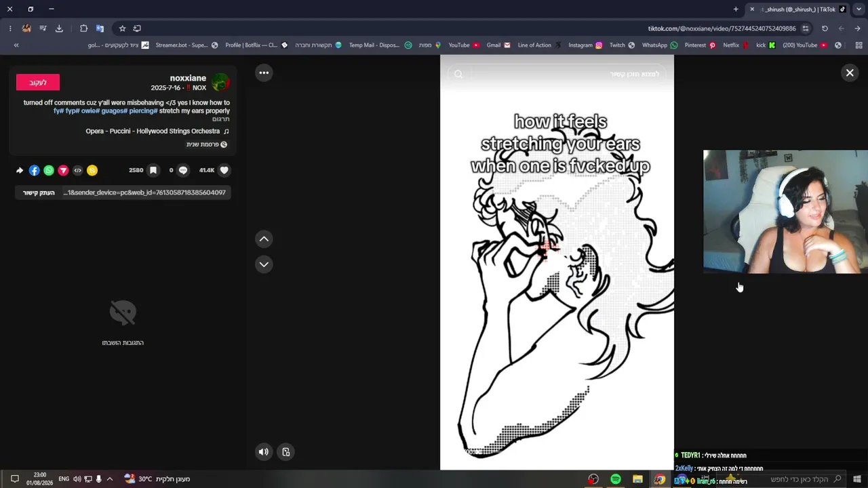Like the video with the heart icon
The image size is (868, 488).
click(x=224, y=170)
